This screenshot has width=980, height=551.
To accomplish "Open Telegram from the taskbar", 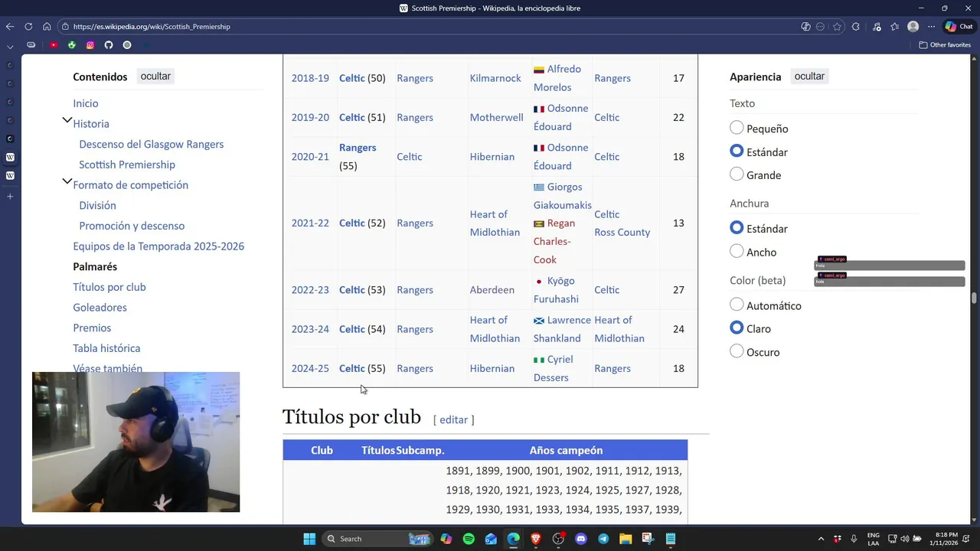I will click(x=603, y=539).
